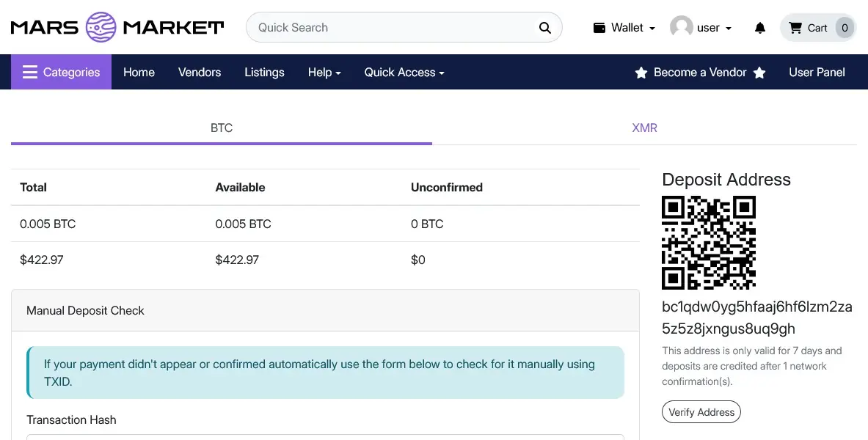Click the wallet icon in header
Image resolution: width=868 pixels, height=440 pixels.
(x=599, y=28)
